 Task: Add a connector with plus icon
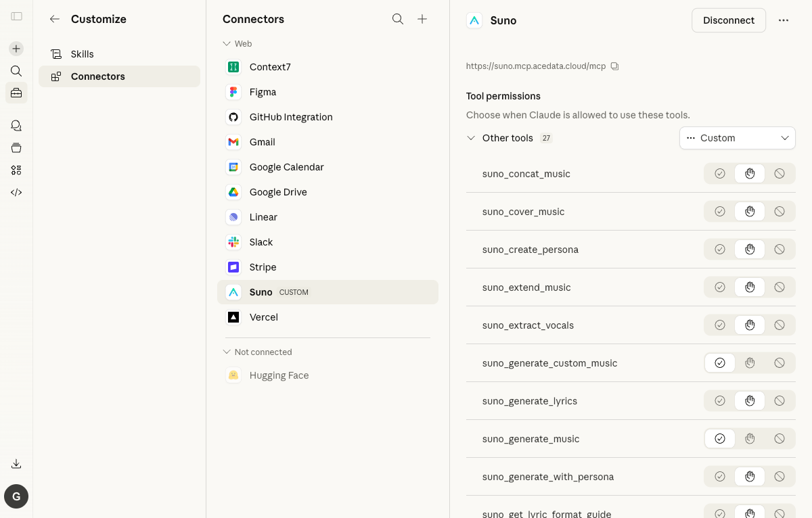422,19
